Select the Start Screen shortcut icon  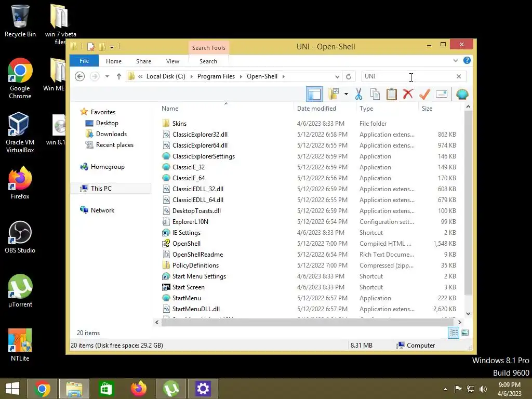[x=166, y=287]
